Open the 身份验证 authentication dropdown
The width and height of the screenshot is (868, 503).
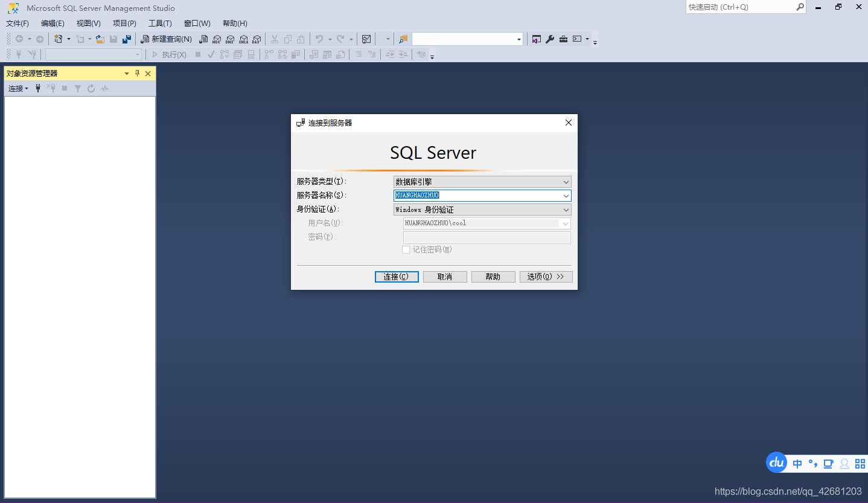click(x=566, y=209)
